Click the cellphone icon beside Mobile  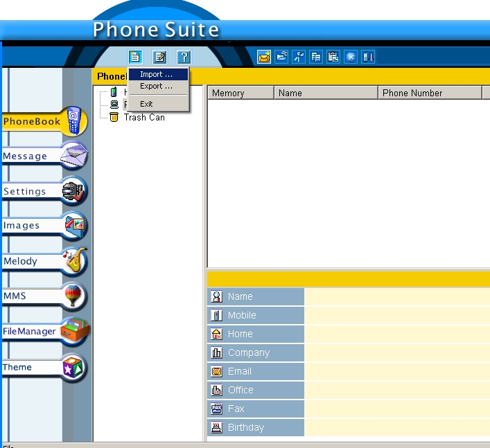pyautogui.click(x=216, y=315)
